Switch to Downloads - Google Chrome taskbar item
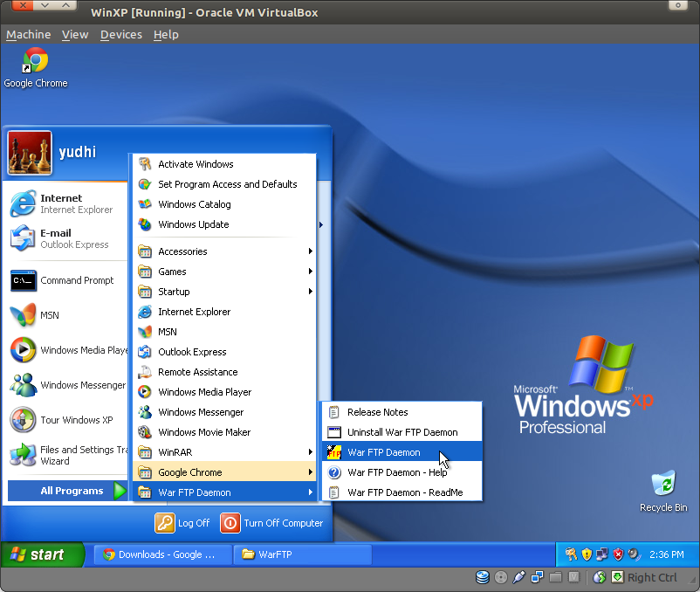 click(x=162, y=554)
